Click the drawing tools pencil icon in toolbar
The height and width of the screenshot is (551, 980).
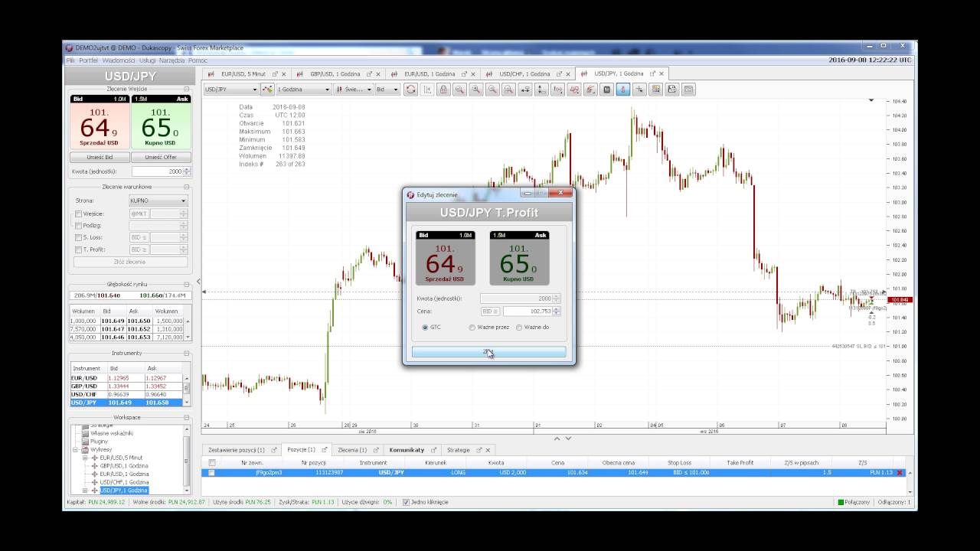coord(590,90)
